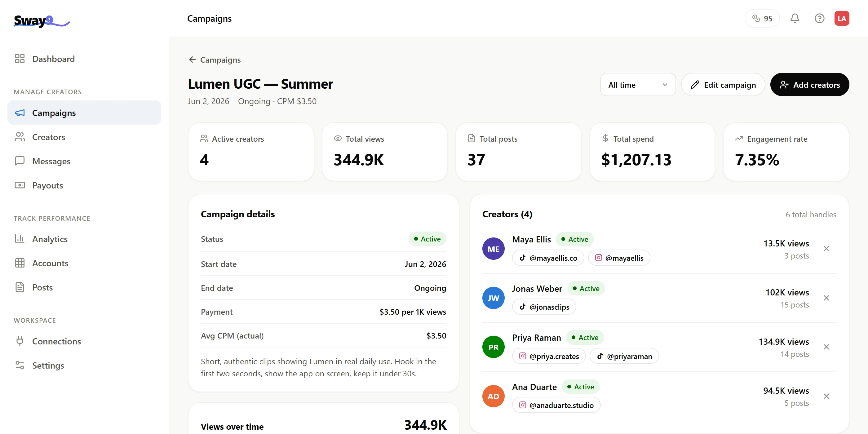
Task: Click the Add creators button
Action: point(809,85)
